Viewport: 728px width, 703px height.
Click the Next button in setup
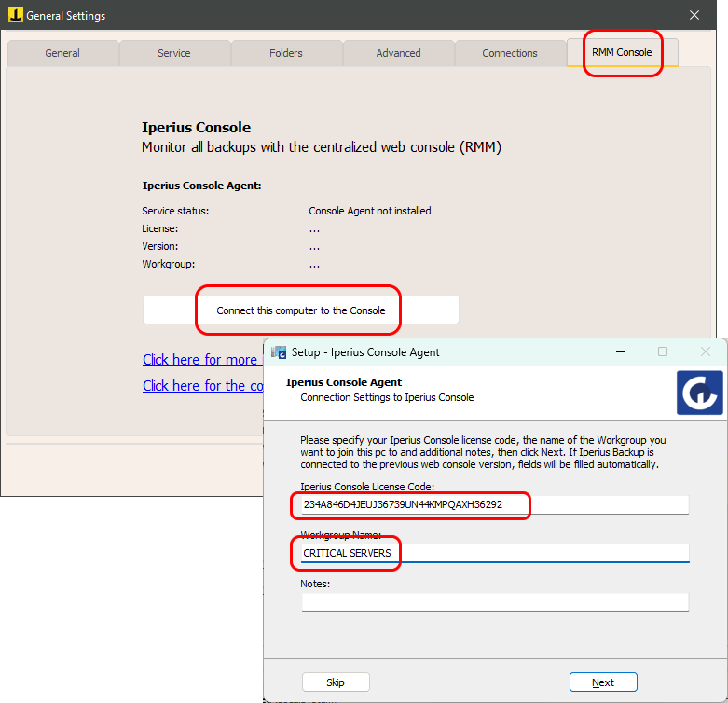tap(603, 682)
